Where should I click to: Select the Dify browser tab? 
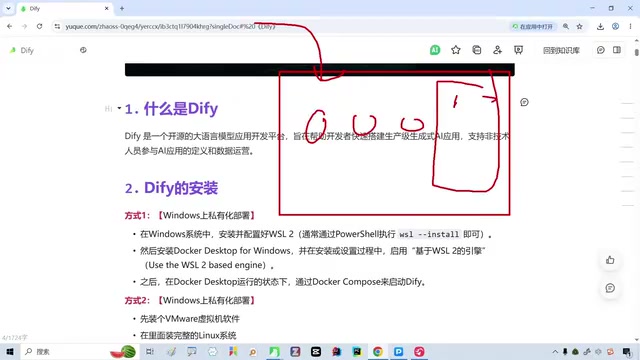[x=65, y=9]
